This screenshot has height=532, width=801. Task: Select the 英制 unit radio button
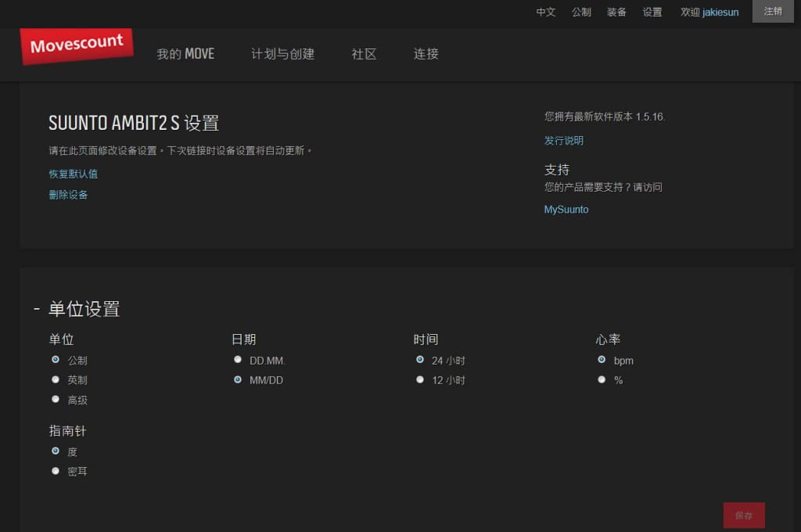pos(56,379)
